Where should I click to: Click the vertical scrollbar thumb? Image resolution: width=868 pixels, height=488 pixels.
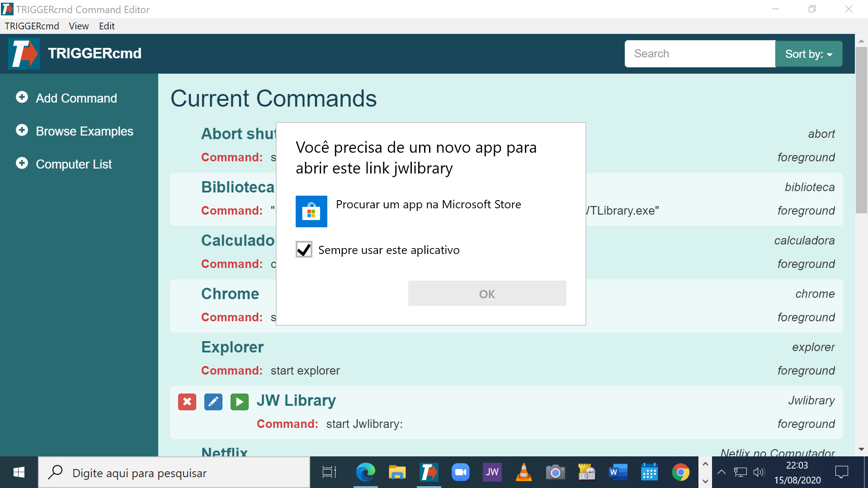861,130
